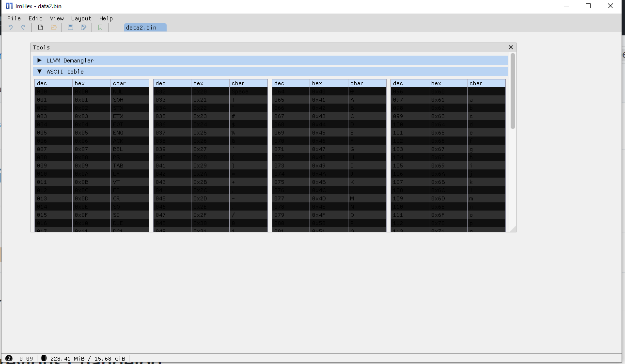The width and height of the screenshot is (625, 364).
Task: Open the Help menu
Action: [x=106, y=18]
